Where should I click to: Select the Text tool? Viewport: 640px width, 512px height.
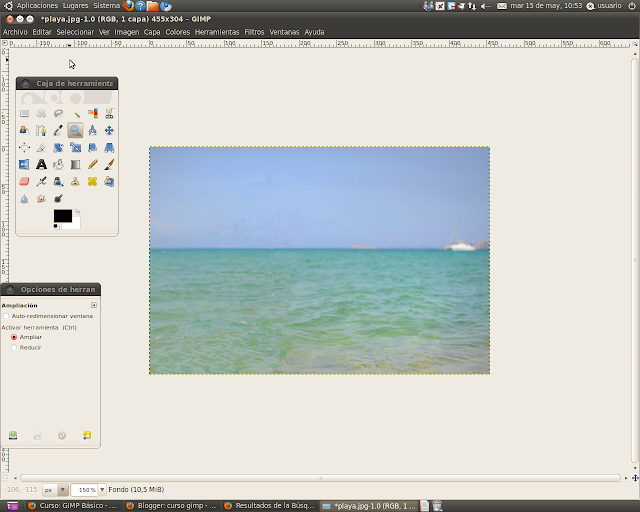click(41, 165)
